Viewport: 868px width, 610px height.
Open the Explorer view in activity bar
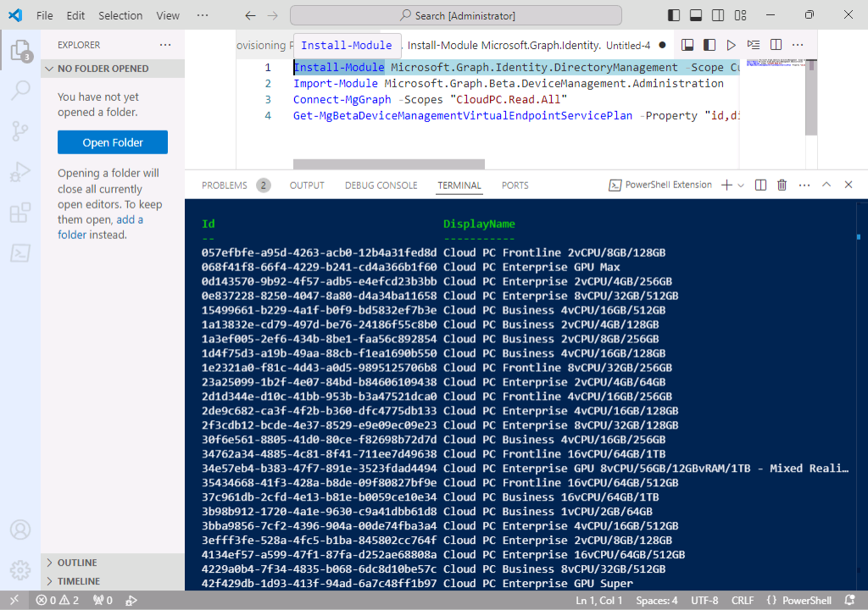pyautogui.click(x=20, y=50)
